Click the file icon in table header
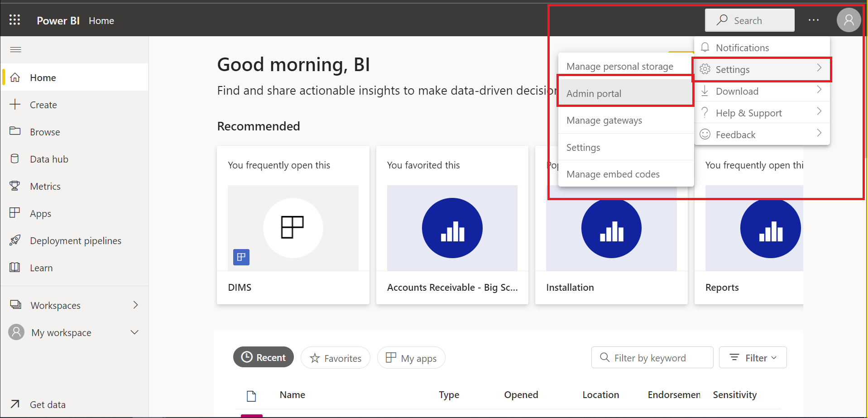Viewport: 868px width, 418px height. coord(251,396)
